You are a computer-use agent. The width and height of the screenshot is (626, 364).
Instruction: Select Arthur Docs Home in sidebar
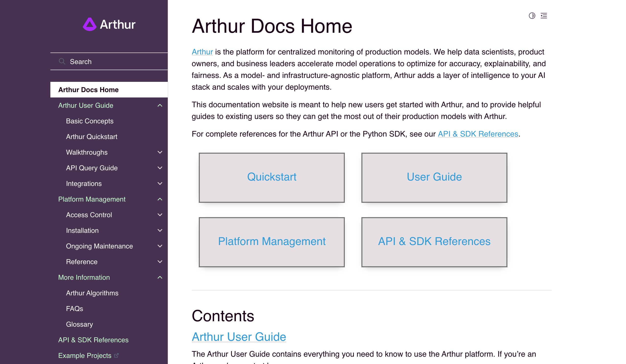109,90
